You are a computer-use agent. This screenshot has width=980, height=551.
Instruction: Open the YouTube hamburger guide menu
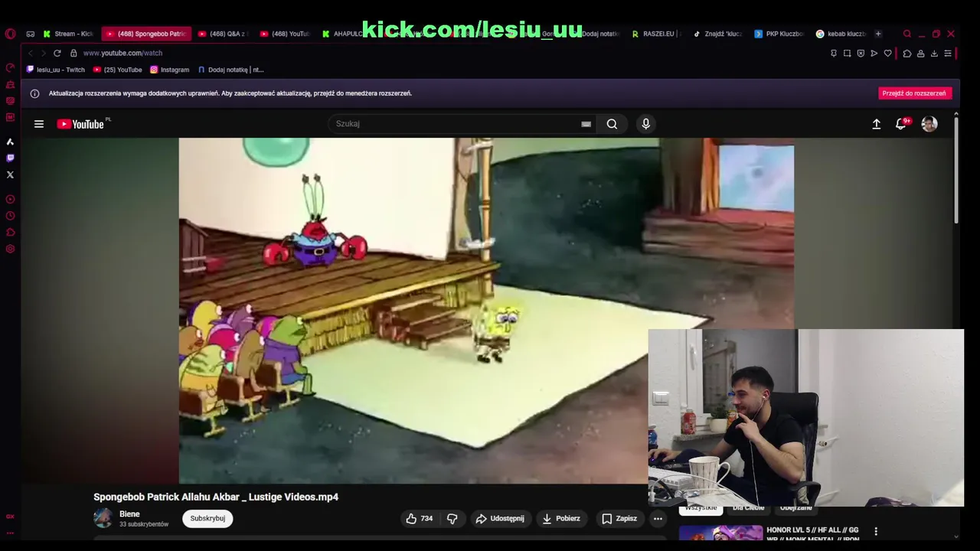pyautogui.click(x=39, y=124)
